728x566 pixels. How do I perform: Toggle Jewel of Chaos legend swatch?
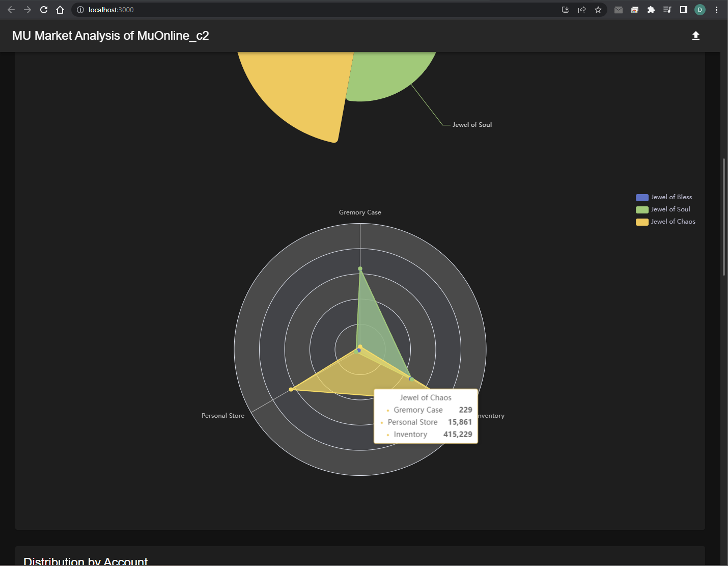point(642,222)
